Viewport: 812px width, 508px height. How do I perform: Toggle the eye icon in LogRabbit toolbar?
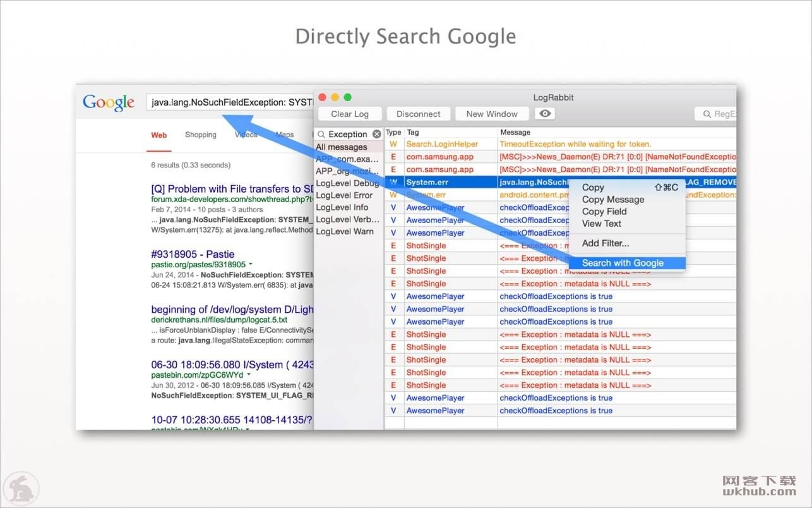[x=545, y=114]
